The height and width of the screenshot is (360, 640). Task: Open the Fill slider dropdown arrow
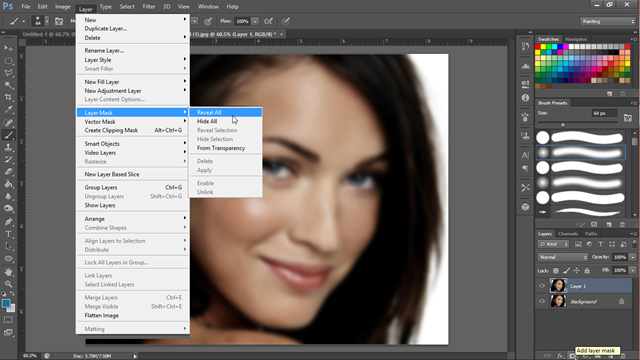[x=633, y=271]
